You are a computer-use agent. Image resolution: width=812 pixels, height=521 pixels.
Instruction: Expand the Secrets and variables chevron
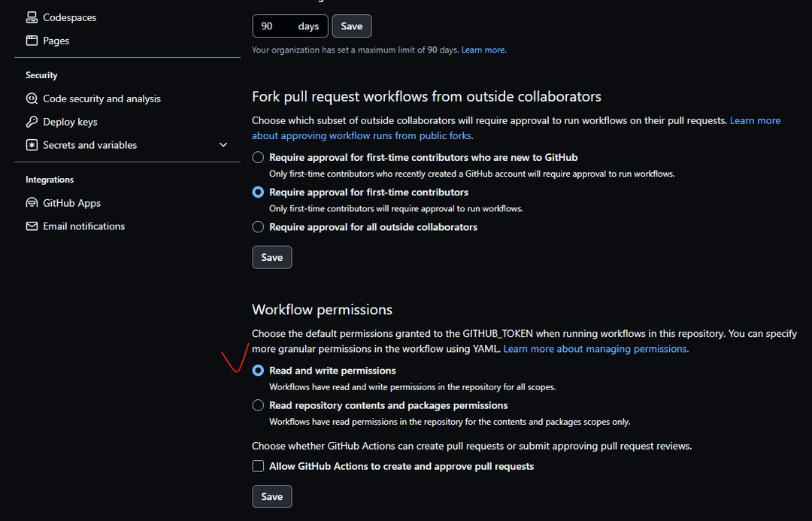coord(223,145)
